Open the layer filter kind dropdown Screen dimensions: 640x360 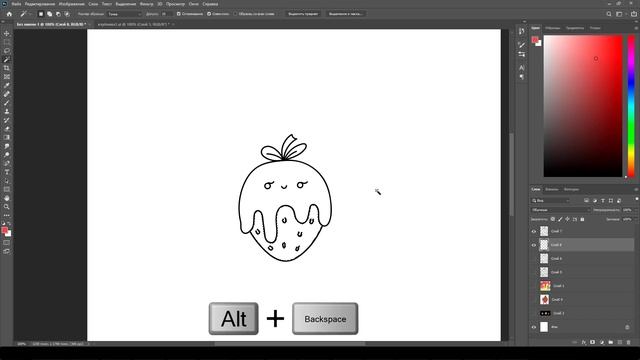coord(551,200)
